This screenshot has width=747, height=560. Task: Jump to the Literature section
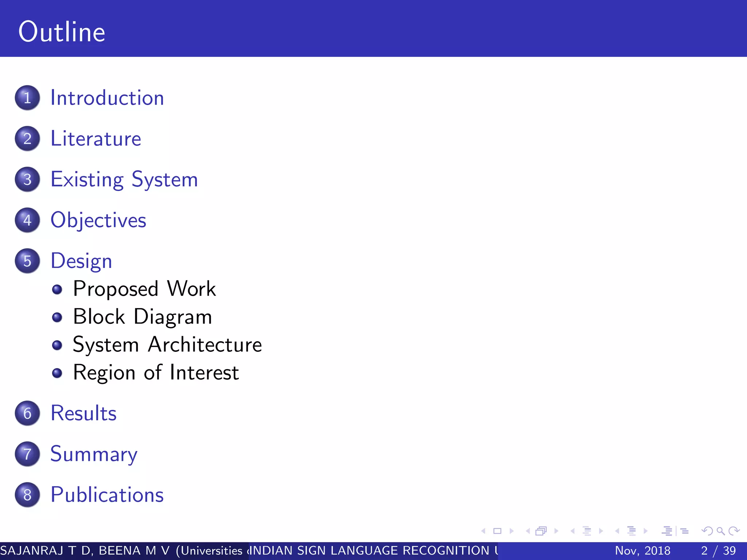(x=96, y=139)
